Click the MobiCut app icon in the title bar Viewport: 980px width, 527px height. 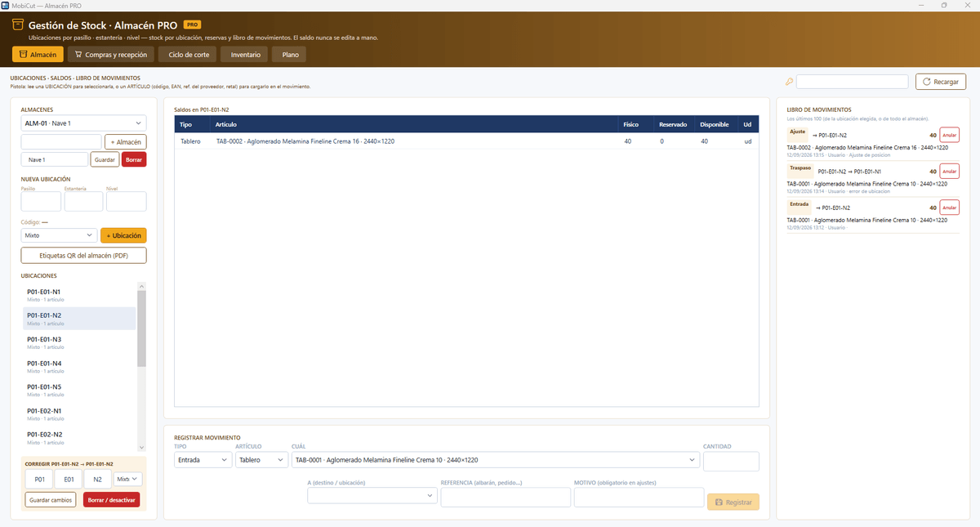[5, 5]
